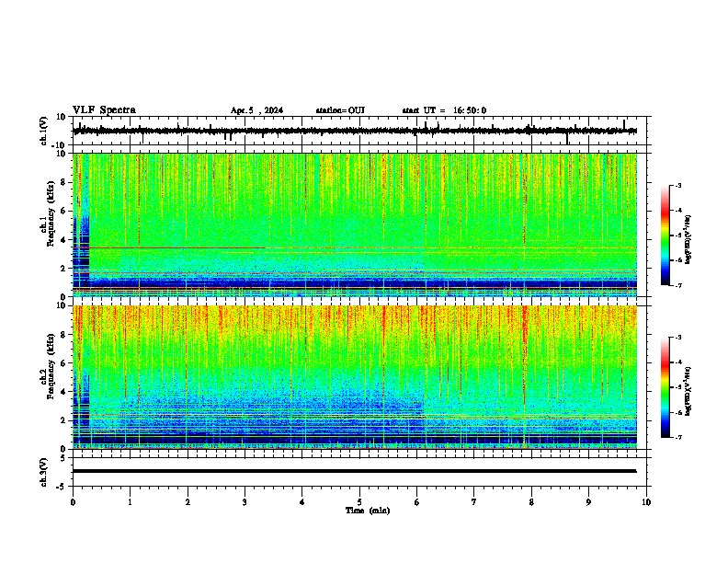Click inside the ch.1 spectrogram plot
Viewport: 728px width, 563px height.
[355, 224]
